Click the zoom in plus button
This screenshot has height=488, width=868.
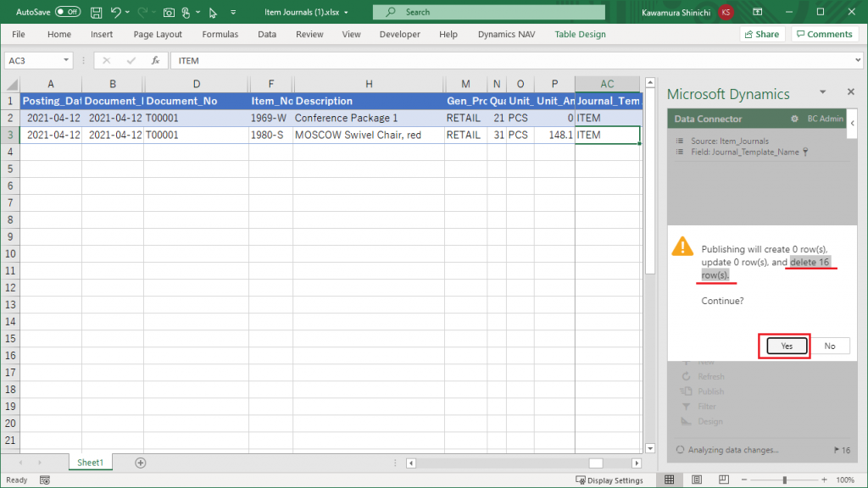point(824,480)
